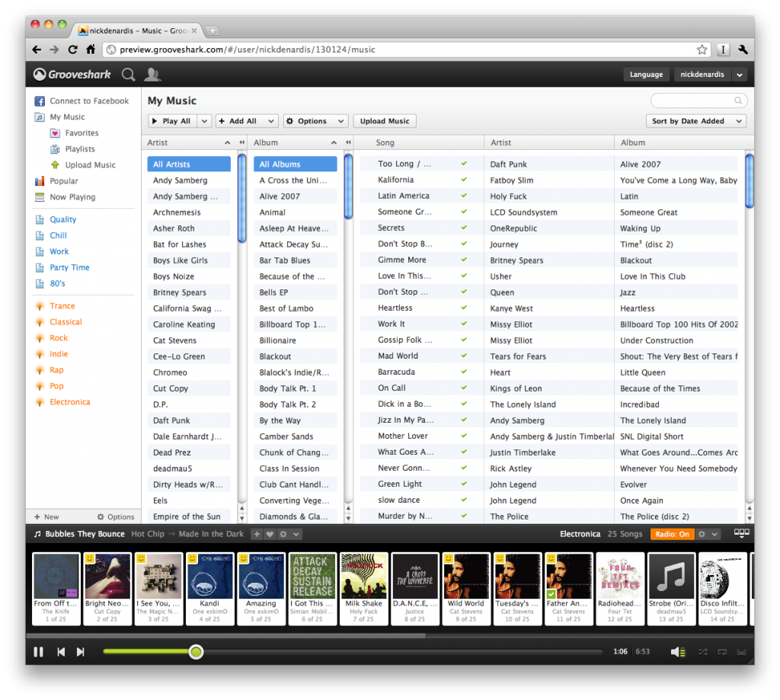Image resolution: width=780 pixels, height=700 pixels.
Task: Open the Play All dropdown arrow
Action: (204, 121)
